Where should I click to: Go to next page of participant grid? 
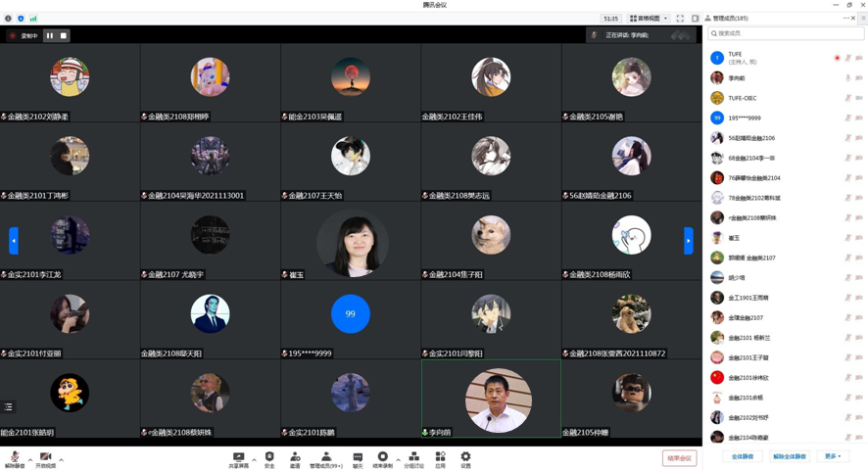688,240
